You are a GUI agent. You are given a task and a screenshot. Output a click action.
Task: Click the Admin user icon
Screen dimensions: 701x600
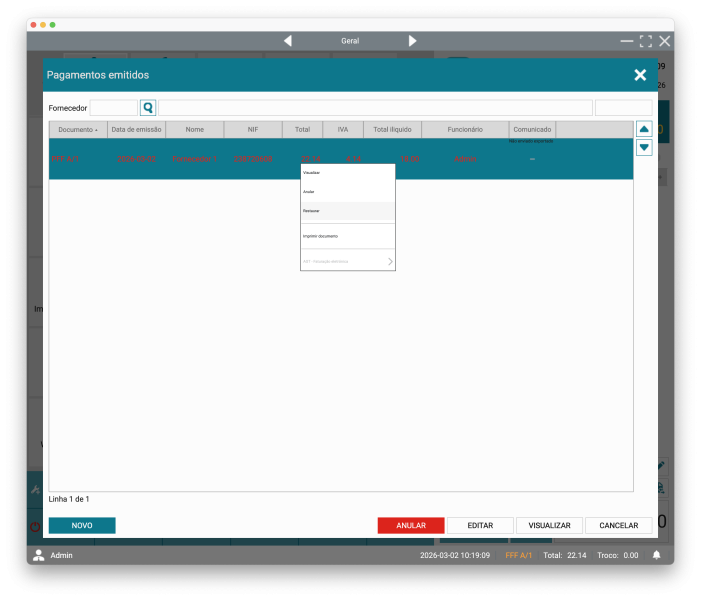point(39,555)
